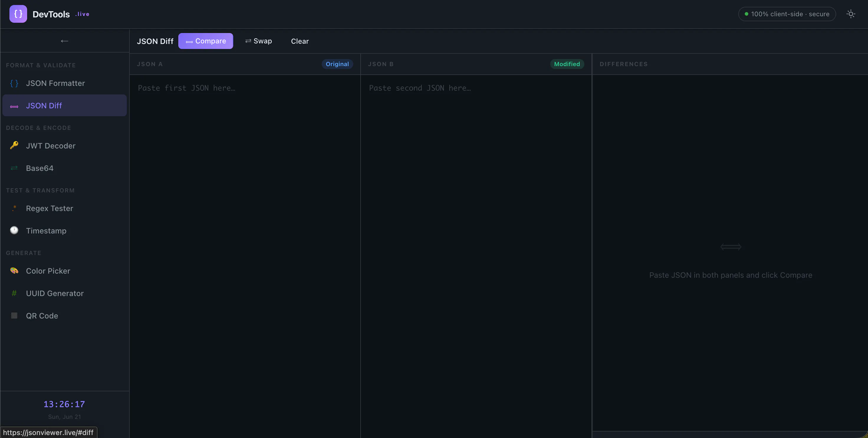Viewport: 868px width, 438px height.
Task: Click the UUID Generator hash icon
Action: 14,293
